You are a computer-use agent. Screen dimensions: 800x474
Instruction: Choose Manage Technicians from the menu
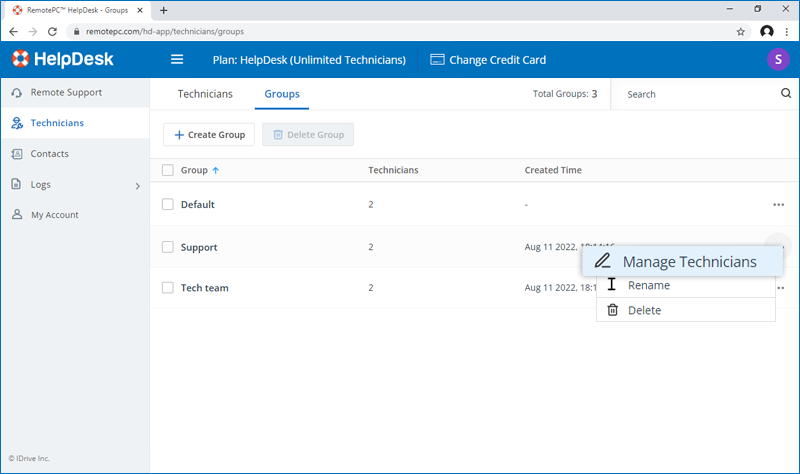coord(688,262)
